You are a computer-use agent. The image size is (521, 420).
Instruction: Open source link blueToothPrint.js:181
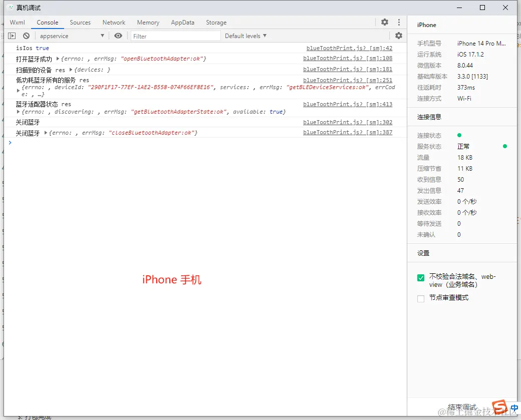348,69
